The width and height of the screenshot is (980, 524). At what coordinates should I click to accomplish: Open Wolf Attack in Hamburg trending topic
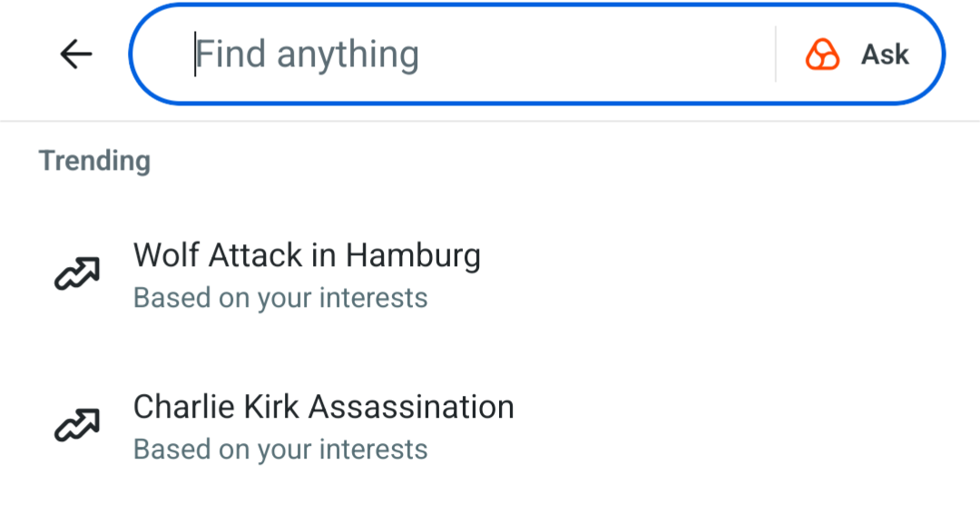[307, 256]
